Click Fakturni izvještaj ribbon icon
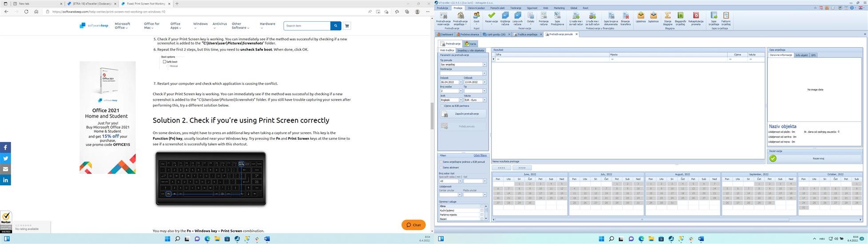868x244 pixels. 726,19
